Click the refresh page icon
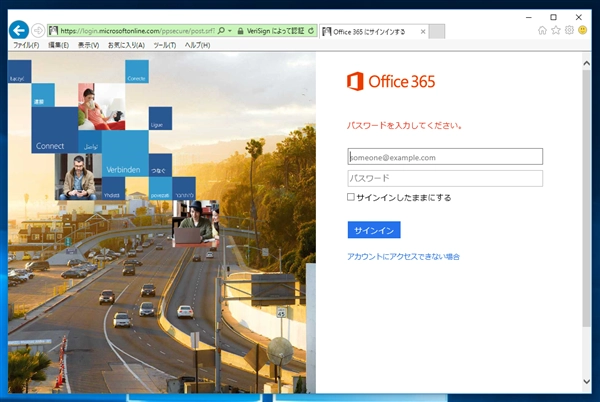This screenshot has height=402, width=600. [x=311, y=31]
